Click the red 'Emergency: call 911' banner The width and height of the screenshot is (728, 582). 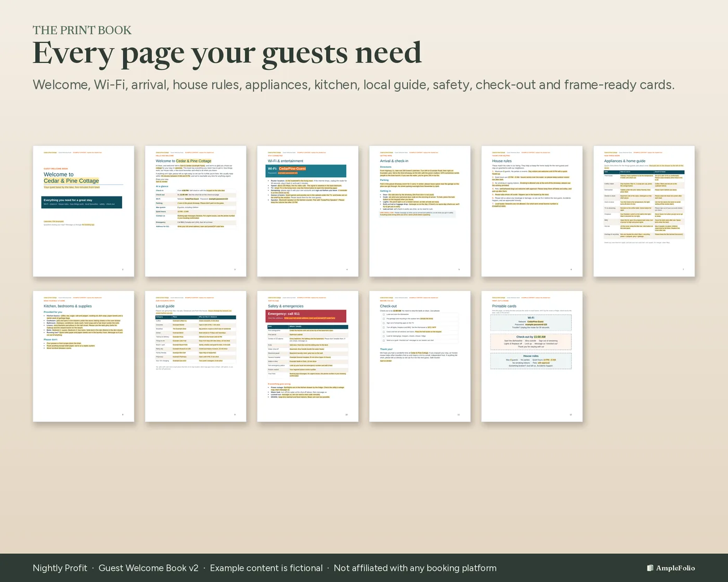306,316
